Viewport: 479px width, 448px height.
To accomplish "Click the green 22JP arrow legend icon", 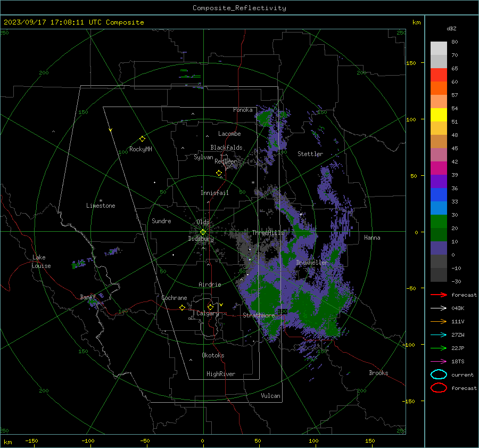I will point(439,348).
